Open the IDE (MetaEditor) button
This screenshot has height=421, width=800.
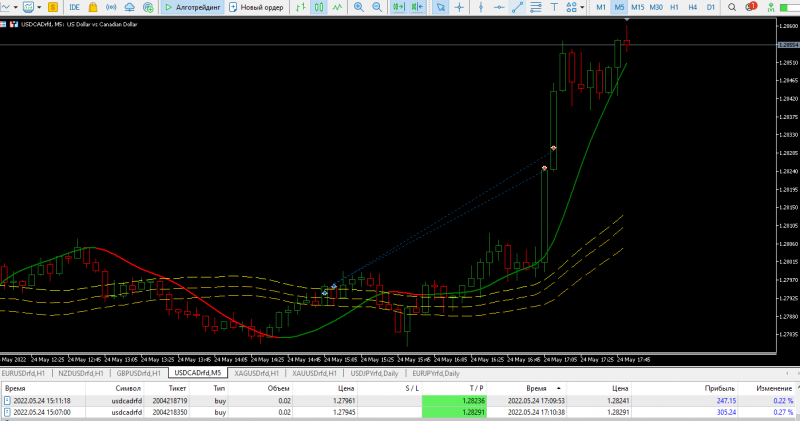point(74,7)
